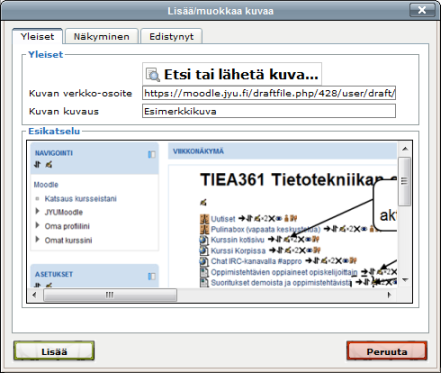This screenshot has width=441, height=373.
Task: Click the NAVIGOINTI block title
Action: (54, 153)
